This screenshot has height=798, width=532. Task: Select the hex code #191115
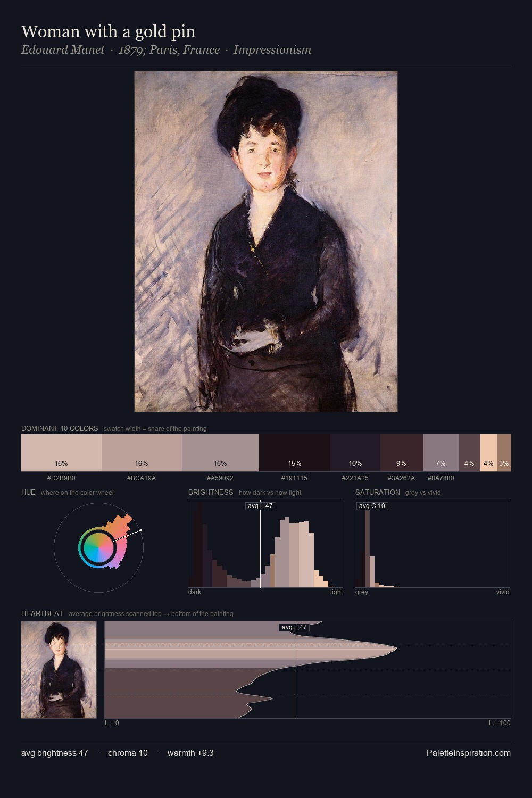coord(294,478)
